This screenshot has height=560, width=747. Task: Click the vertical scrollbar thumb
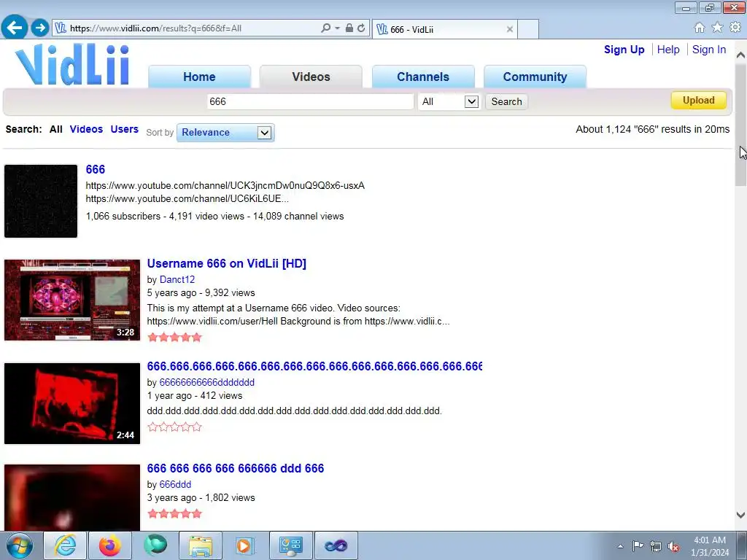pos(740,125)
